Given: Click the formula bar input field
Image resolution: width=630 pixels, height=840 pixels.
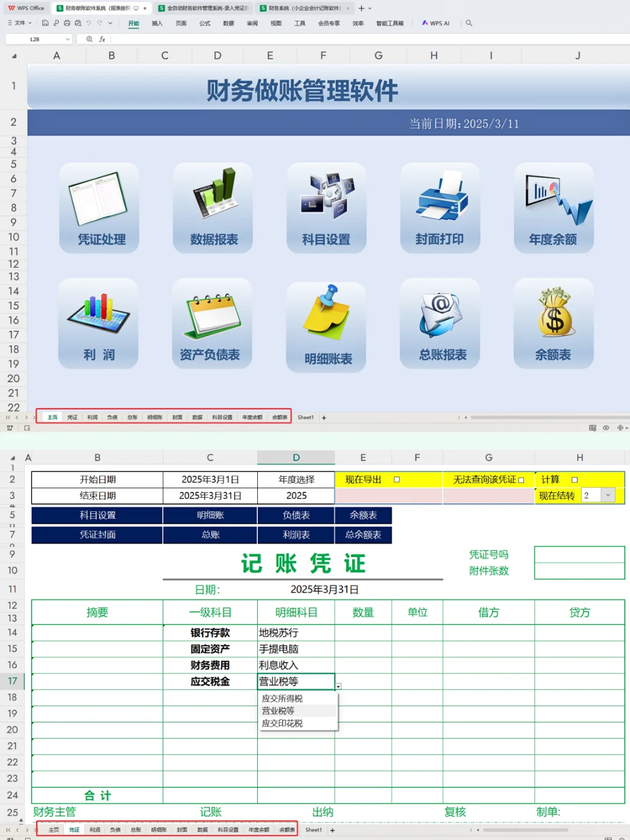Looking at the screenshot, I should pos(370,39).
